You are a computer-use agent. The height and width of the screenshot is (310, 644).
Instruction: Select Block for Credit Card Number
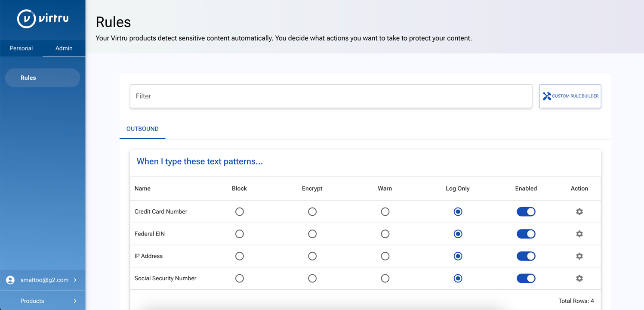[240, 212]
